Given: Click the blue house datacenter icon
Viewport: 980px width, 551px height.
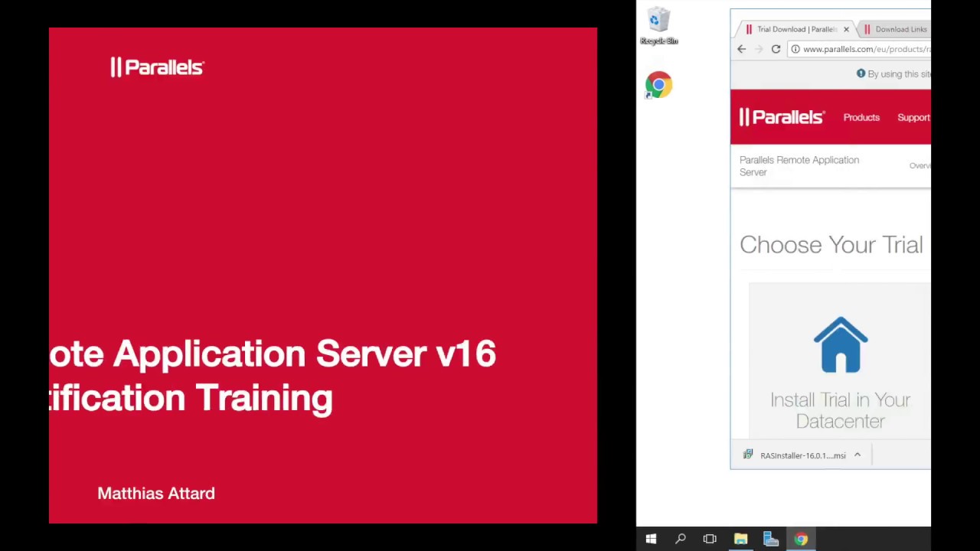Looking at the screenshot, I should (841, 344).
